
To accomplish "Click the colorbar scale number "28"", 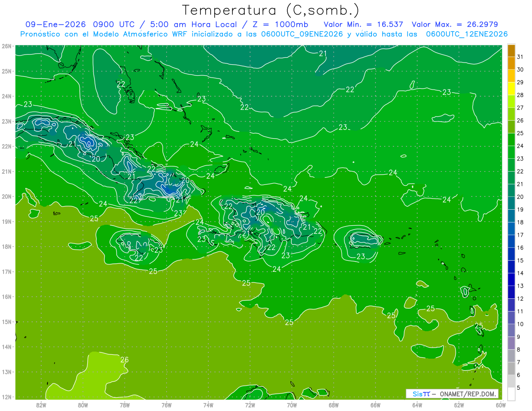I will (x=520, y=95).
